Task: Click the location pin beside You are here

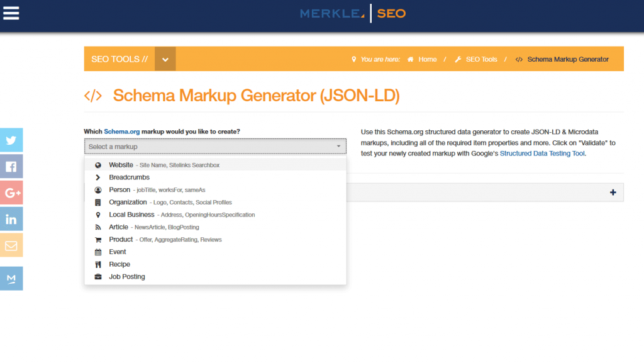Action: tap(353, 59)
